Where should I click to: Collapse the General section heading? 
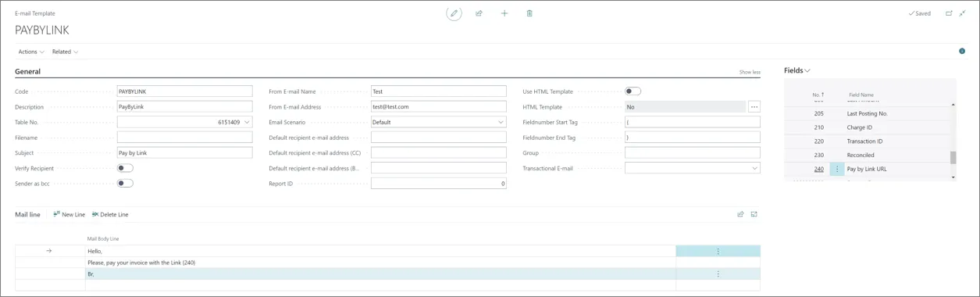pos(28,71)
